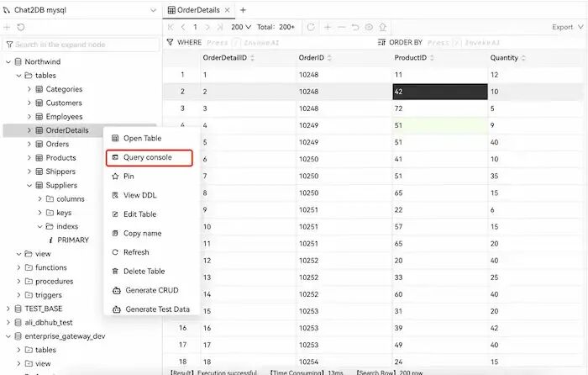Screen dimensions: 588x375
Task: Choose View DDL from context menu
Action: coord(150,195)
